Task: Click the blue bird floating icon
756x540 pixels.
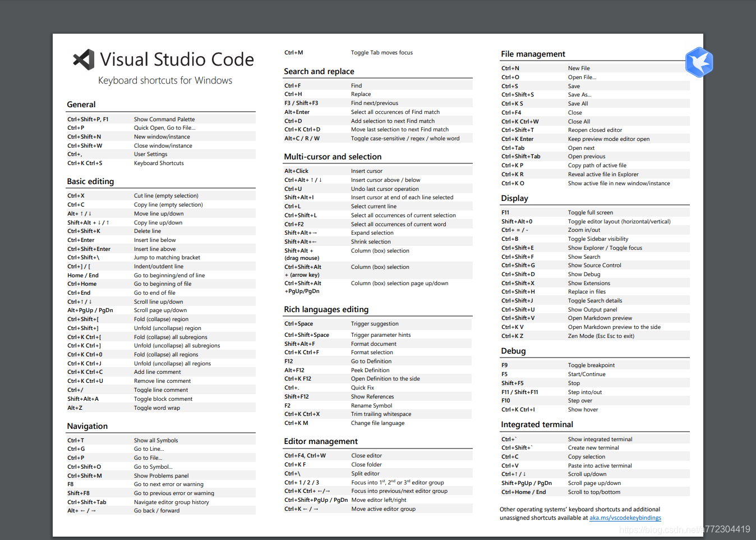Action: point(699,62)
